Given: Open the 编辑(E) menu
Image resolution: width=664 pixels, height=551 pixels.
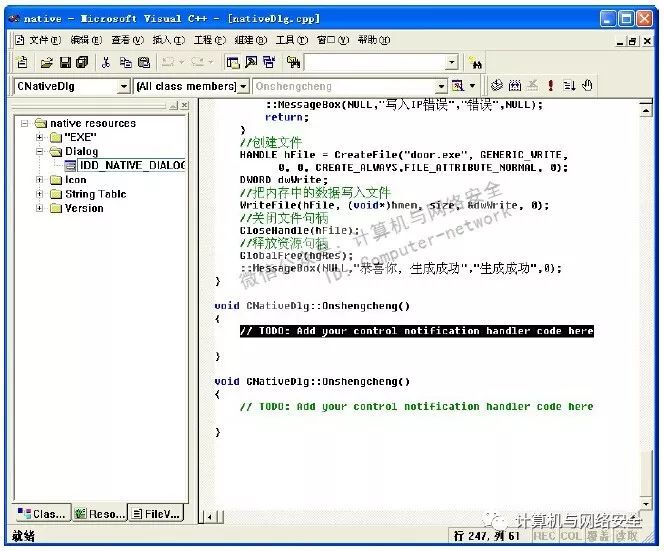Looking at the screenshot, I should [86, 40].
